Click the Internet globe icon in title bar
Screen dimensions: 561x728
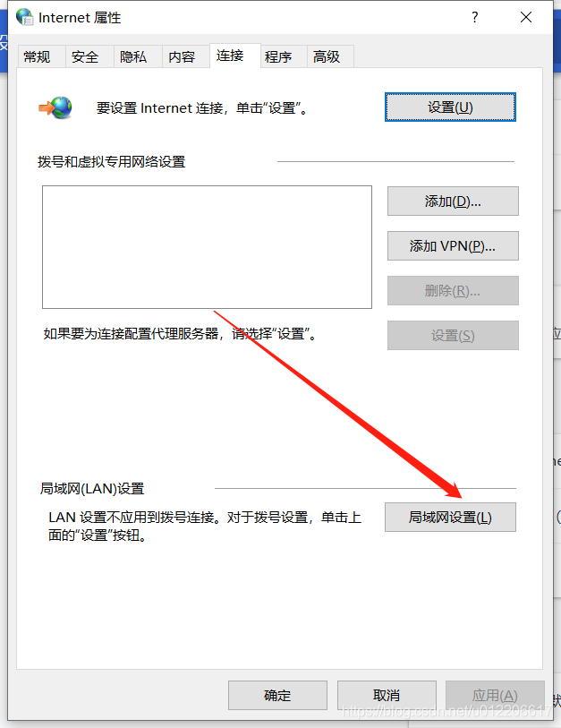click(24, 17)
